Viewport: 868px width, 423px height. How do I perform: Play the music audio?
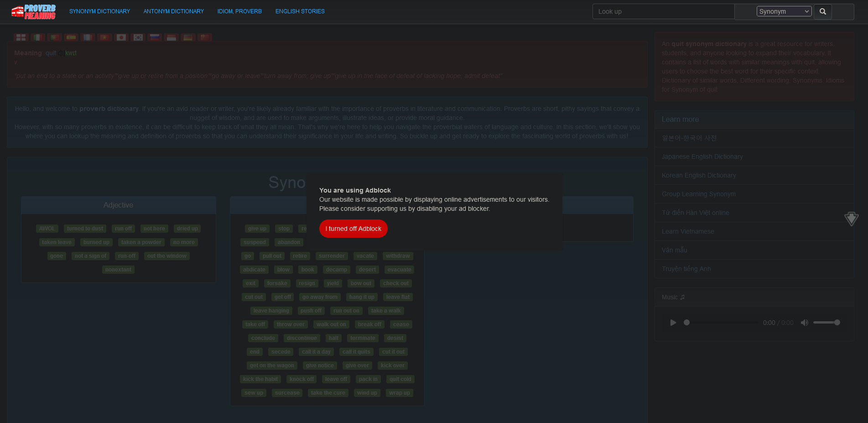[673, 323]
